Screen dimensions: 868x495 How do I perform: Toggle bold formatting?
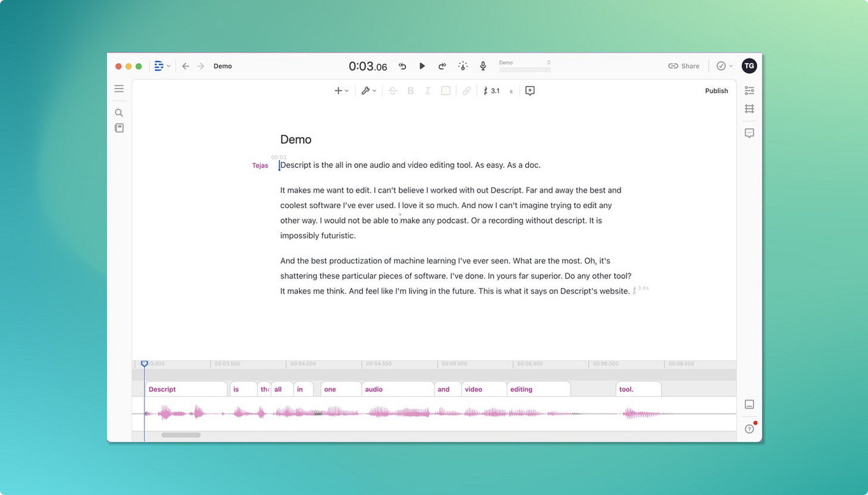410,91
